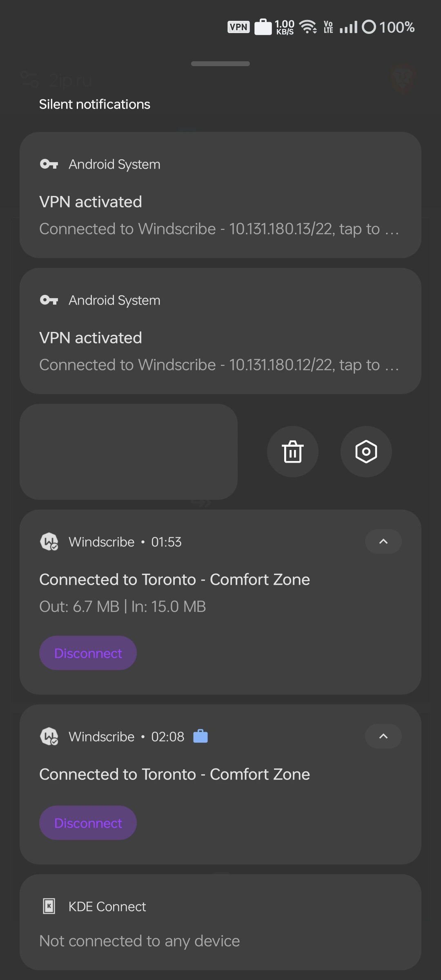Tap the notification shade drag handle

click(x=220, y=64)
